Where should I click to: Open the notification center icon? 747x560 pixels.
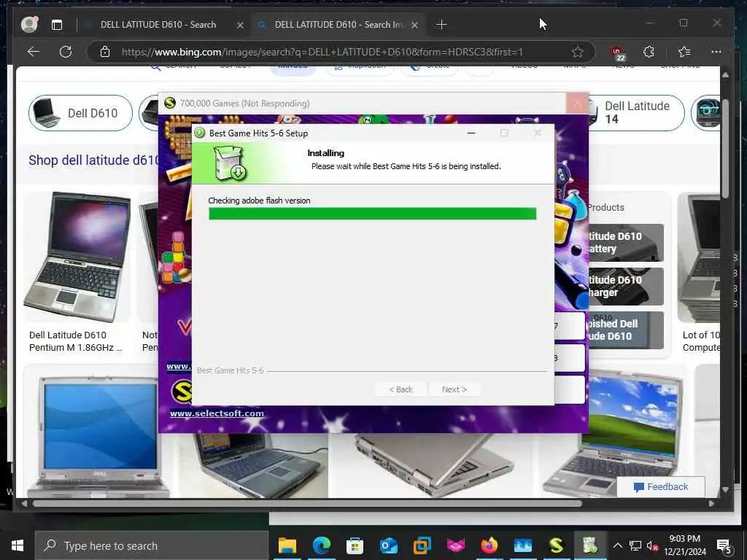724,546
